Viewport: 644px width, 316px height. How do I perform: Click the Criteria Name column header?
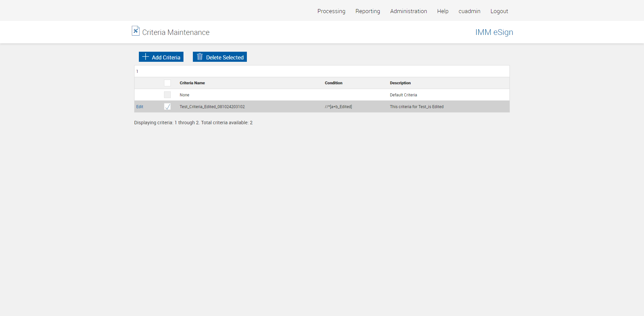tap(192, 83)
